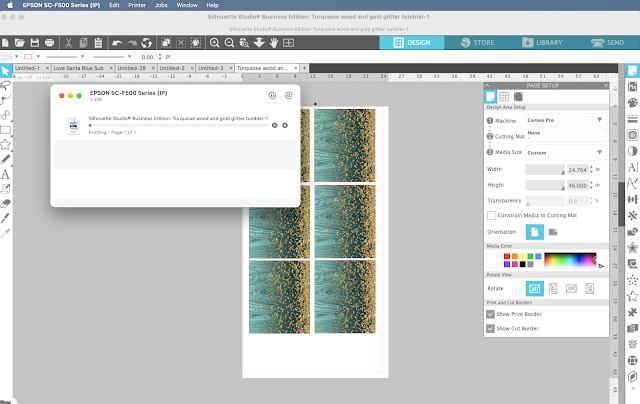Screen dimensions: 640x404
Task: Pick the red media color swatch
Action: click(x=507, y=256)
